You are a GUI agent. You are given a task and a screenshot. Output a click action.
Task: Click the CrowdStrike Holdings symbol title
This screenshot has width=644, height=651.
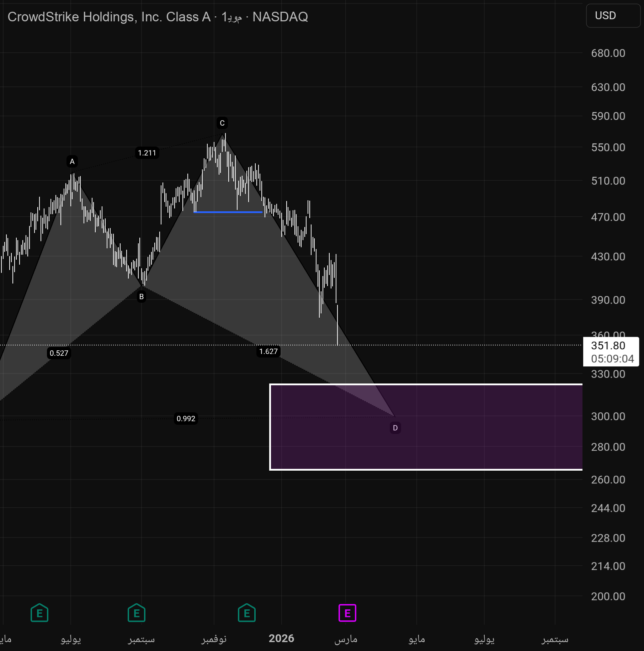pos(109,17)
